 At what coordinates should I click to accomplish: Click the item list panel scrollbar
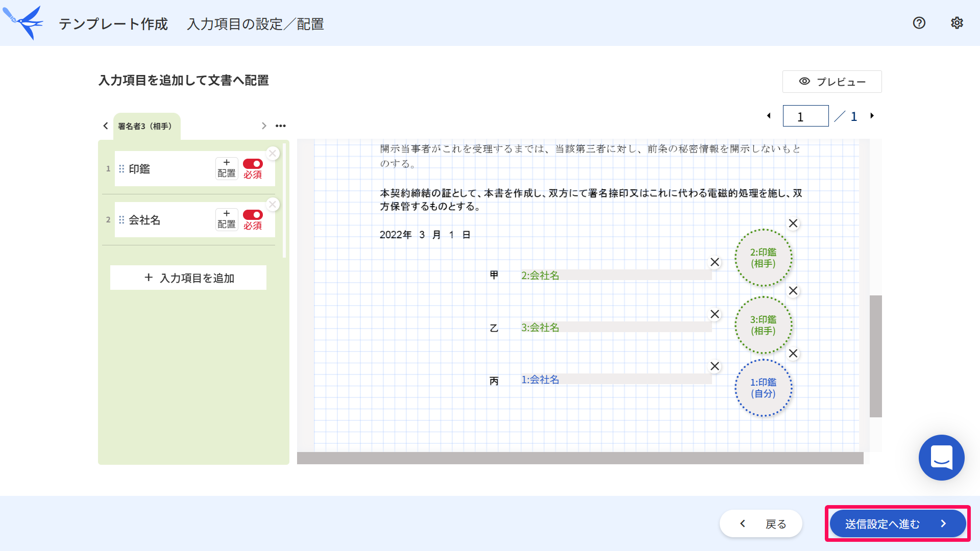point(284,200)
